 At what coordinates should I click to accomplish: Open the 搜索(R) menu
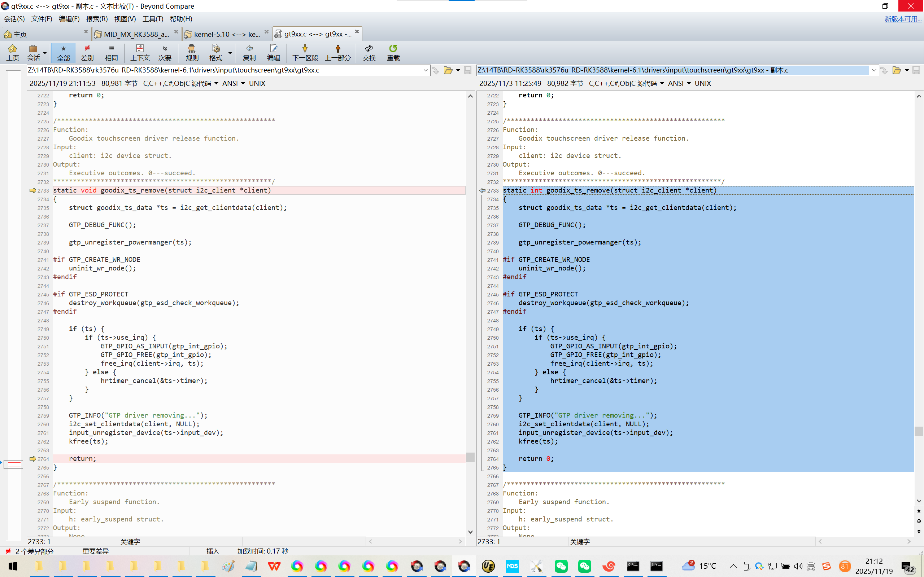click(97, 19)
